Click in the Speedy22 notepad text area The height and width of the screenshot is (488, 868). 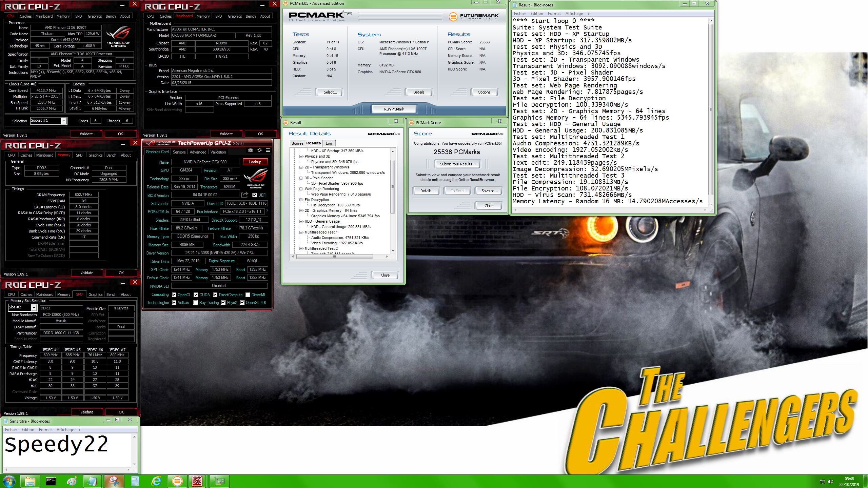click(67, 450)
